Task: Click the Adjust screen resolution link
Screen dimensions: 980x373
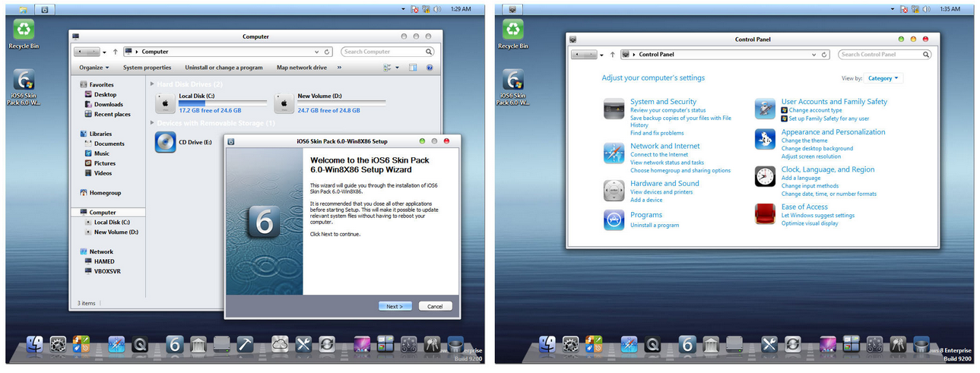Action: pos(811,157)
